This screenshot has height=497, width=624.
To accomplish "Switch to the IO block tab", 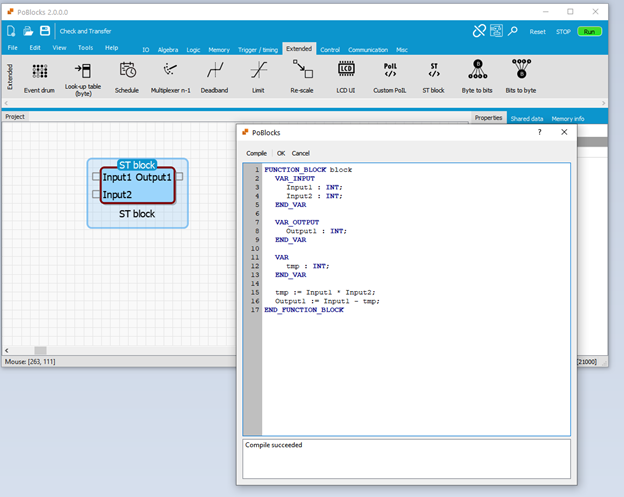I will [x=146, y=50].
